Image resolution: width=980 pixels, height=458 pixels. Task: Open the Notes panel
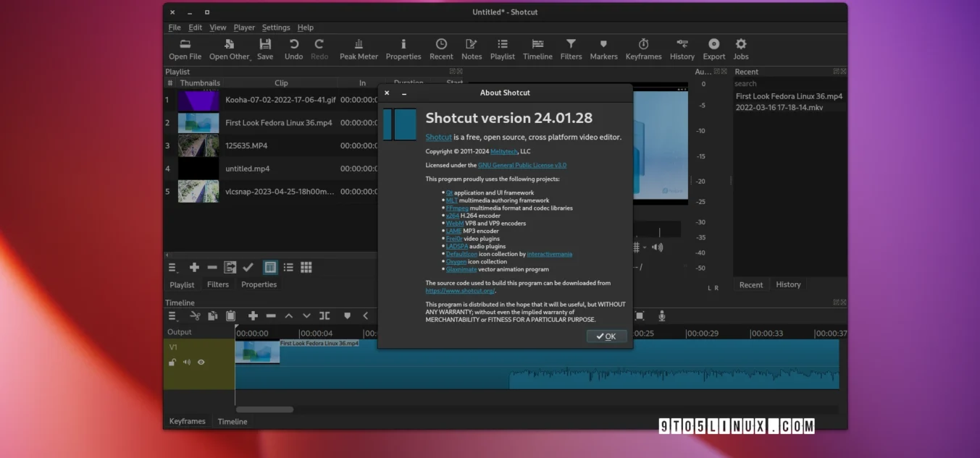[x=472, y=49]
